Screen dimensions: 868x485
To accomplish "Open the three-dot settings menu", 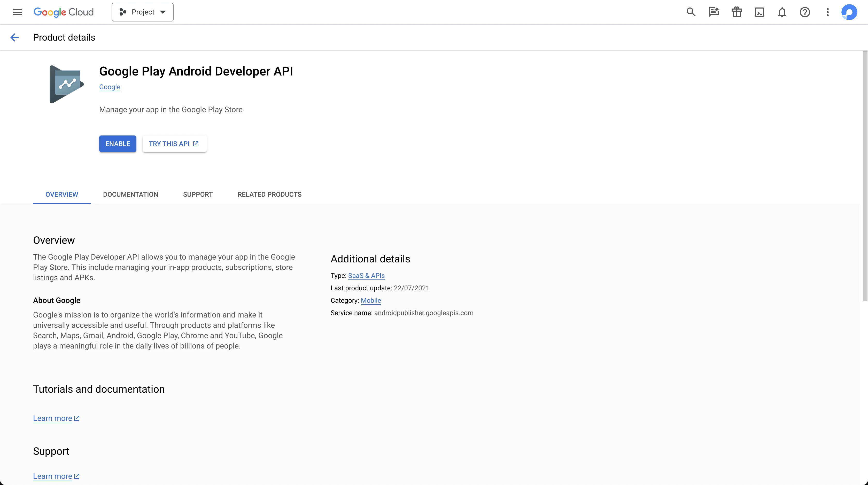I will coord(827,12).
